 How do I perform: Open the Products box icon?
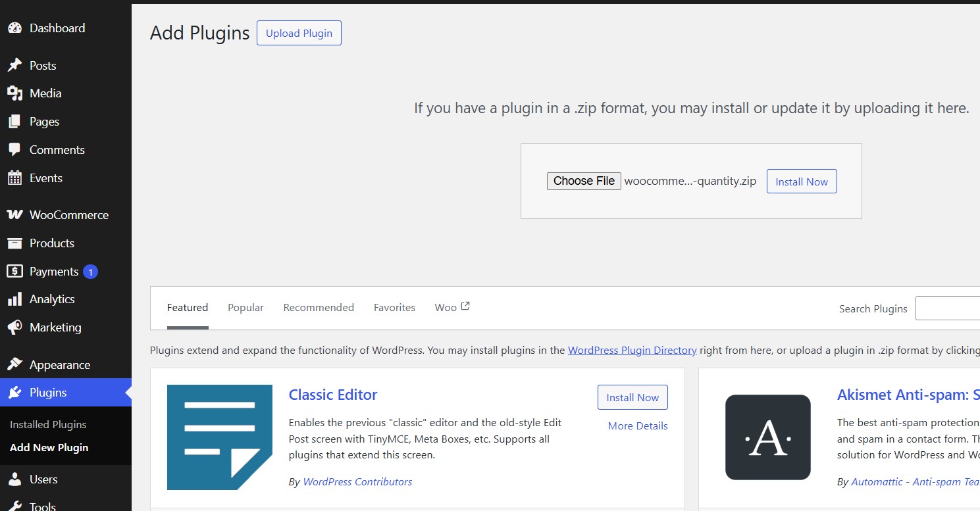[x=14, y=243]
